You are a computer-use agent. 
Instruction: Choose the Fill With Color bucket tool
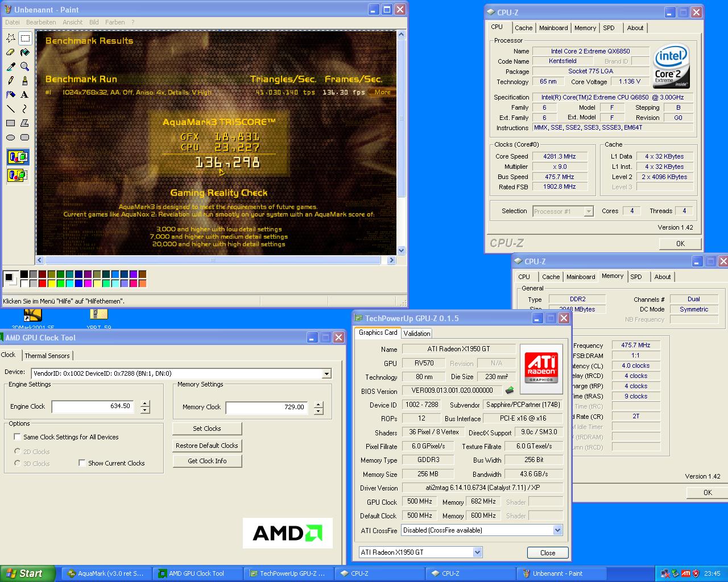pos(25,52)
